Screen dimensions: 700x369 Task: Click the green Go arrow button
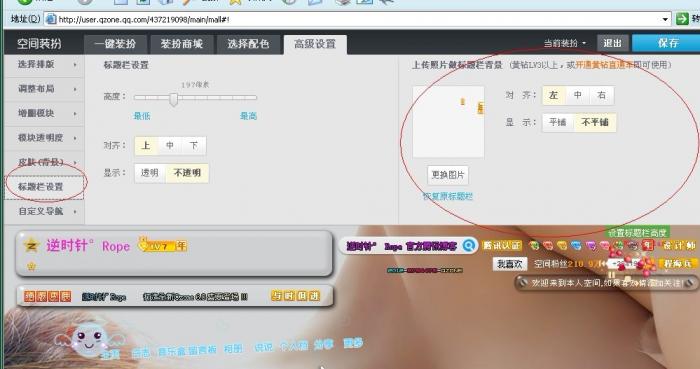682,19
